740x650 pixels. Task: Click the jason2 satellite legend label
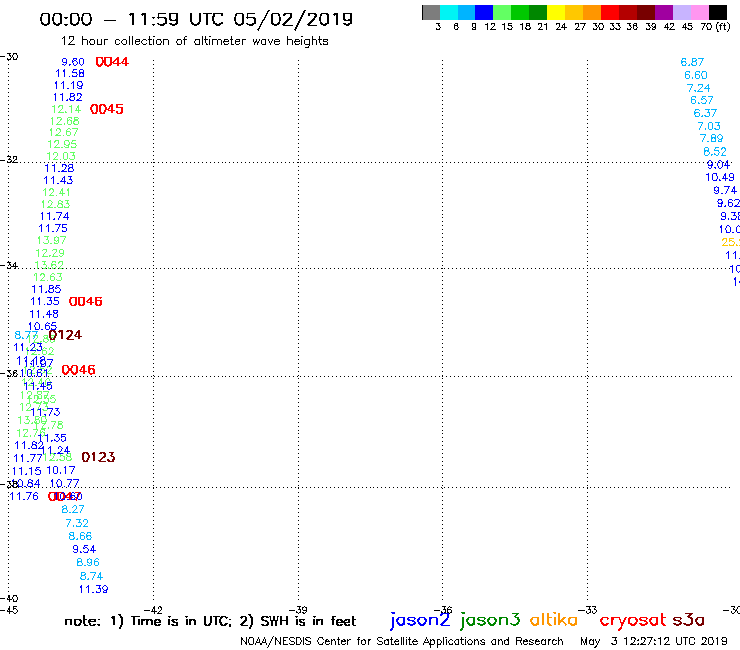tap(420, 620)
